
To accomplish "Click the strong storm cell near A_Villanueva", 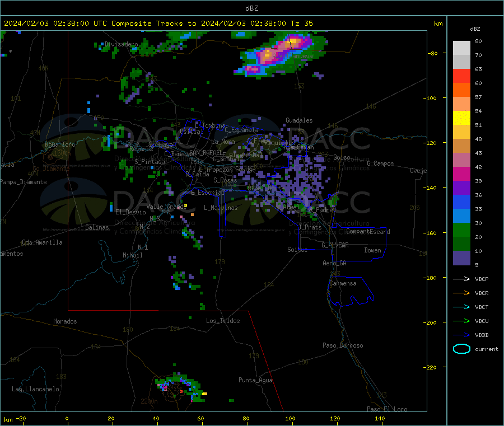I will [x=281, y=55].
